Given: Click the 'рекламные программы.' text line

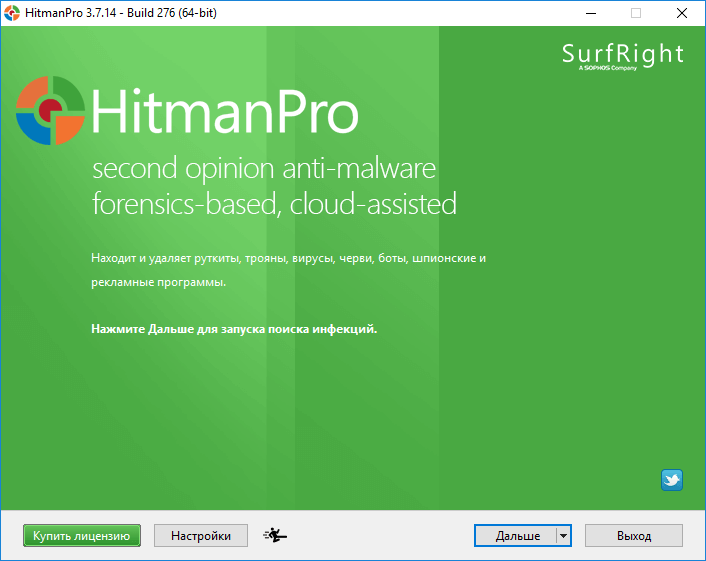Looking at the screenshot, I should coord(158,283).
